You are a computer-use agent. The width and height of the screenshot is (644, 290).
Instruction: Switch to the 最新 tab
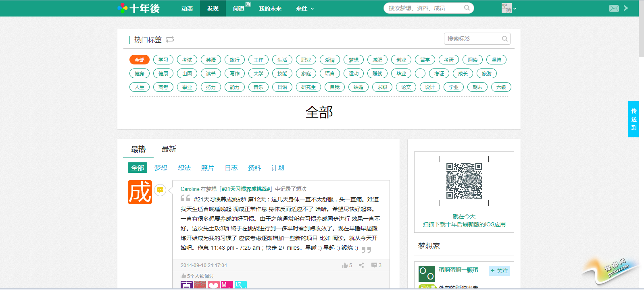169,149
